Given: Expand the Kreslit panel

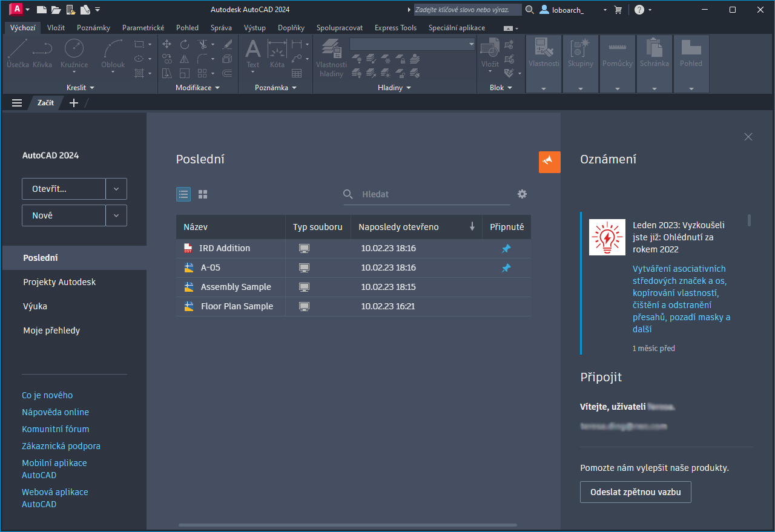Looking at the screenshot, I should point(81,88).
